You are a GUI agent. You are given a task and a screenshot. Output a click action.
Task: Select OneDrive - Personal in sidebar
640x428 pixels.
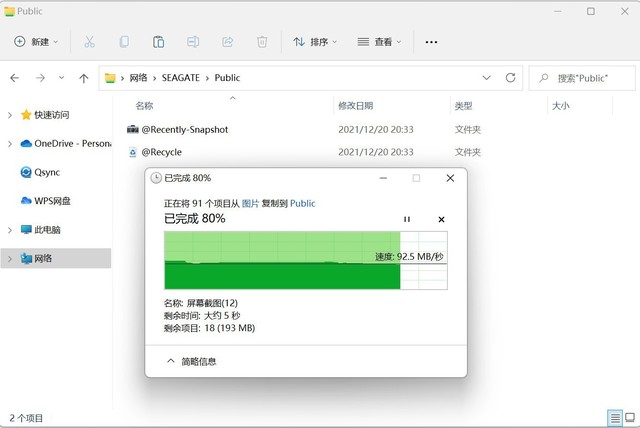tap(65, 144)
